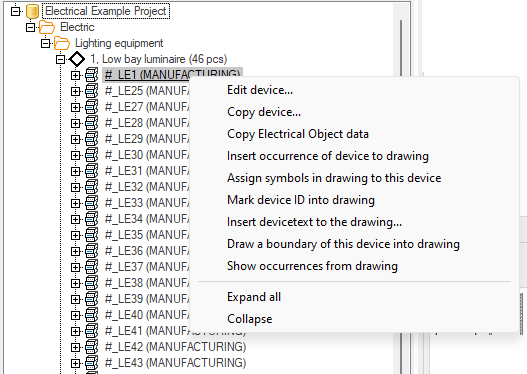This screenshot has width=527, height=374.
Task: Click the device icon beside #_LE42
Action: click(x=91, y=347)
